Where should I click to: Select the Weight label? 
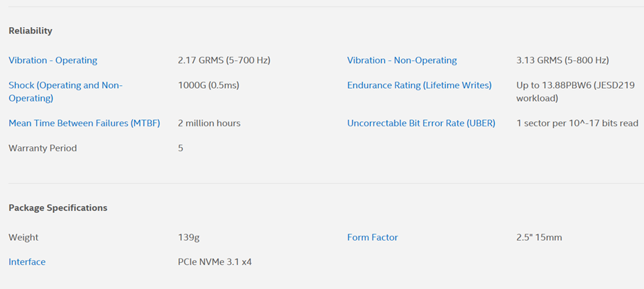23,237
